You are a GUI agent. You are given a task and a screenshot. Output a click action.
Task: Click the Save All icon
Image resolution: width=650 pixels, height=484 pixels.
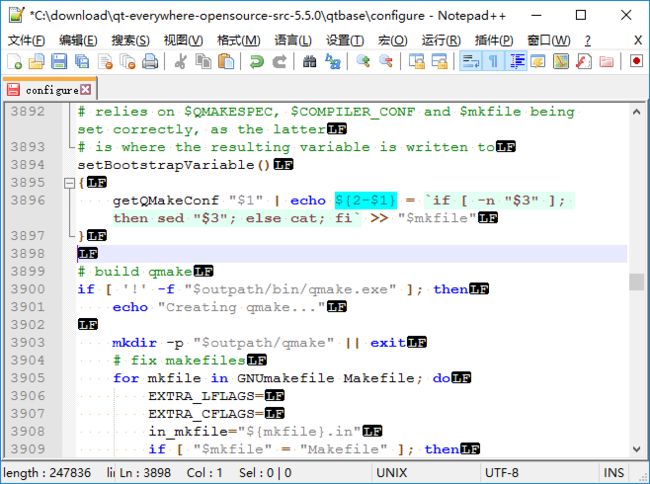click(82, 61)
